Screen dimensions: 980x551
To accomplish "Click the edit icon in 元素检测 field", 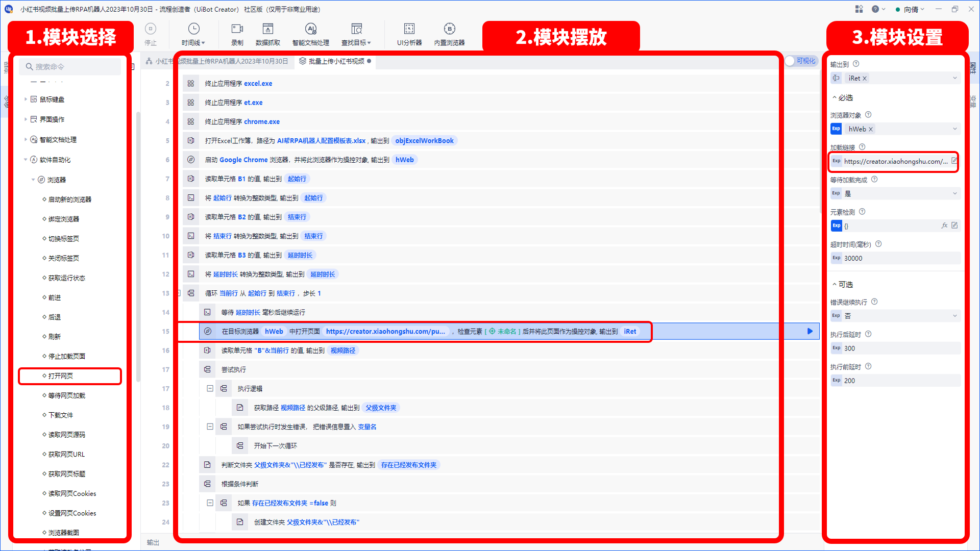I will point(954,226).
